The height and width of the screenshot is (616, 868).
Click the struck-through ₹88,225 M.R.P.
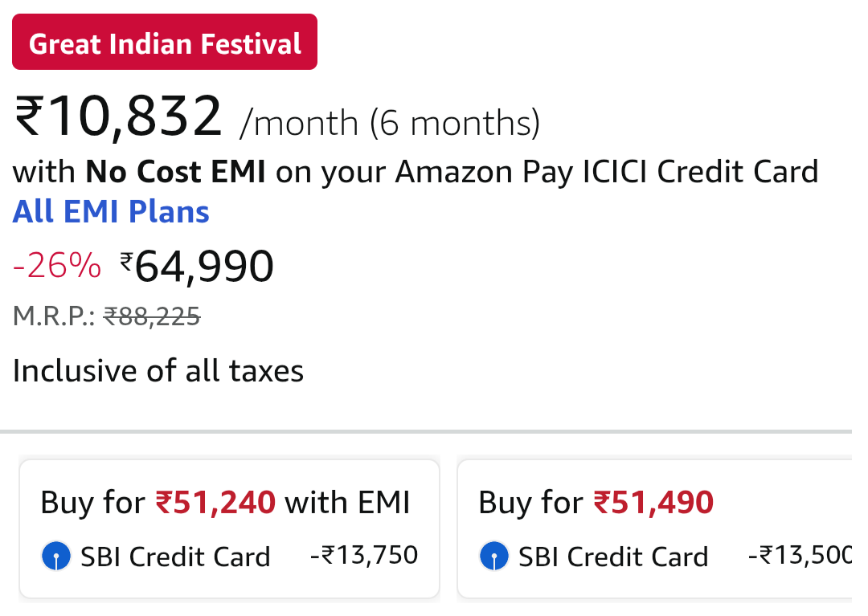coord(152,317)
